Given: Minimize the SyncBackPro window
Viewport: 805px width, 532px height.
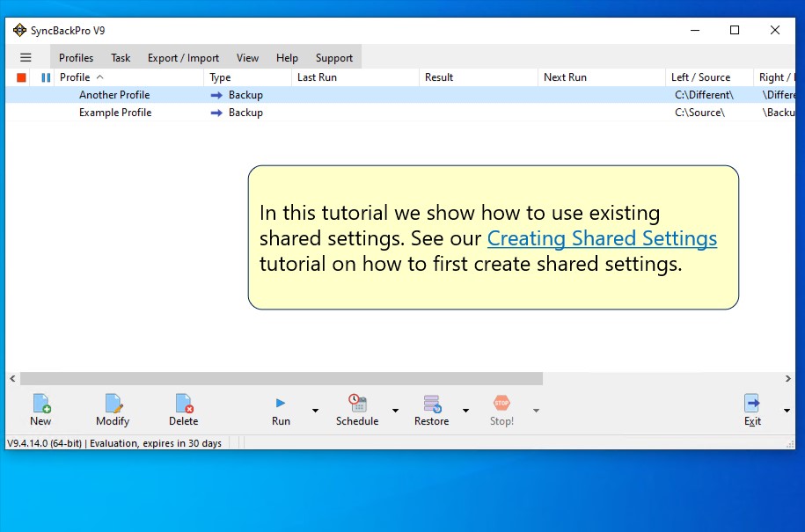Looking at the screenshot, I should 695,30.
